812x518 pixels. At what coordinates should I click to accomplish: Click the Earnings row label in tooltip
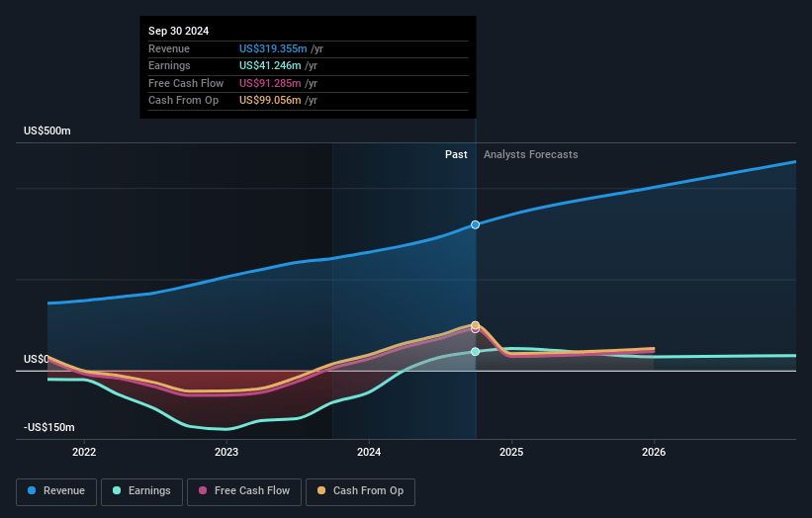(x=169, y=65)
